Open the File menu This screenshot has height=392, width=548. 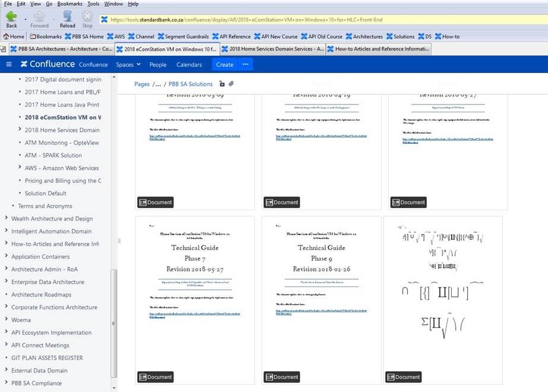(x=8, y=4)
